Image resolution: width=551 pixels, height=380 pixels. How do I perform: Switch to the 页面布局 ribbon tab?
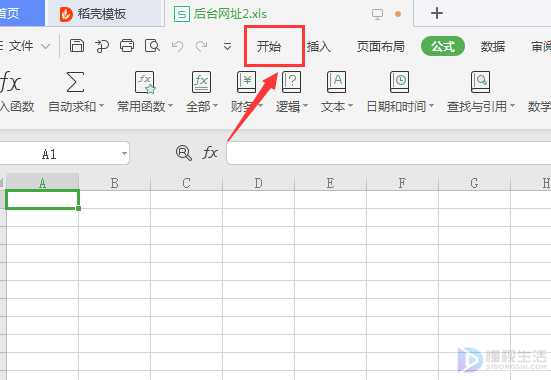[x=380, y=46]
